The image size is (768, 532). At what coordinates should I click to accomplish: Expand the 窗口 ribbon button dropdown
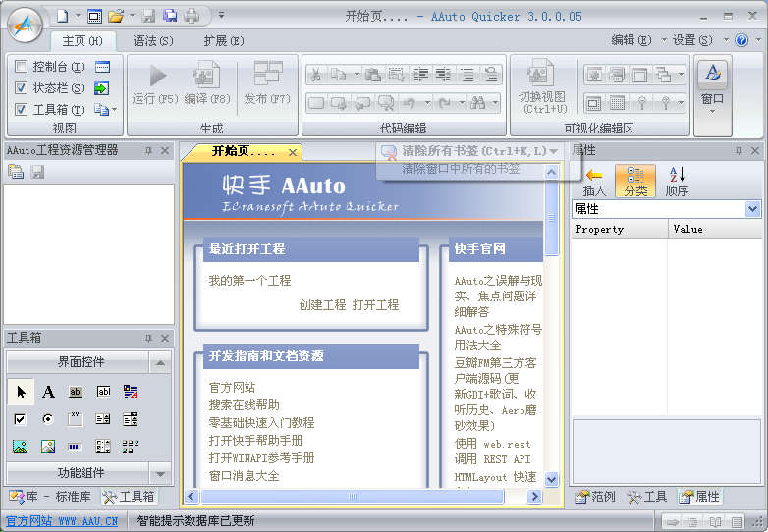point(712,112)
